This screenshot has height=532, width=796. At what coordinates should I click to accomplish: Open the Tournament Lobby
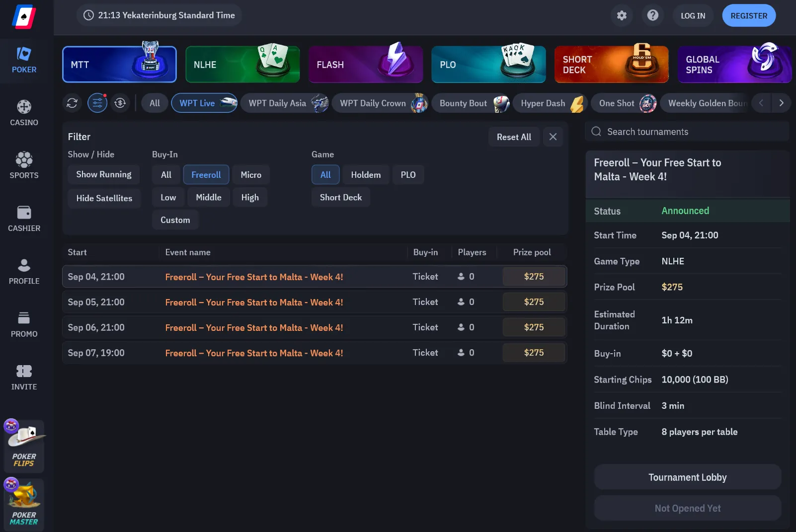(688, 477)
